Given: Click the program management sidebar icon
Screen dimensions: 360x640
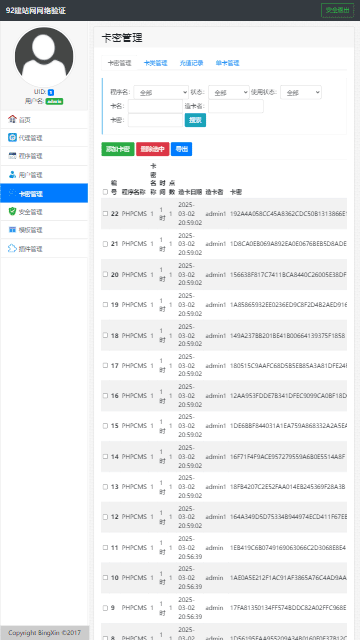Looking at the screenshot, I should [13, 156].
